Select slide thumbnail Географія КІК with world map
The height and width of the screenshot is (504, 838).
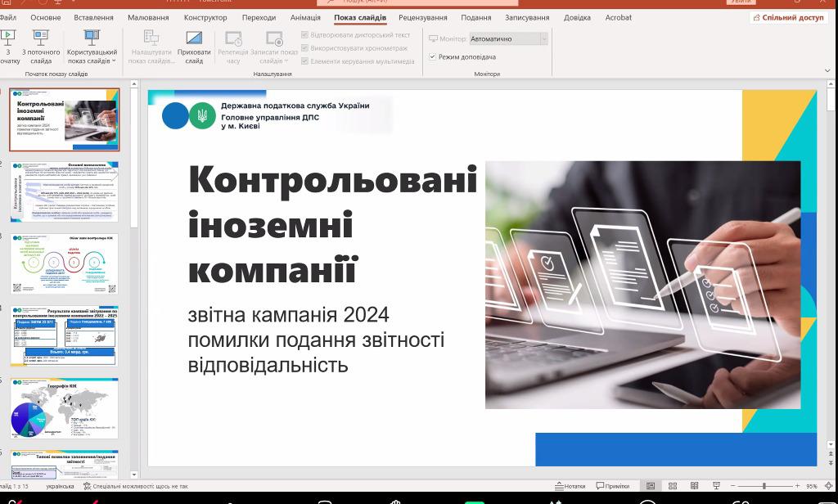click(x=64, y=407)
